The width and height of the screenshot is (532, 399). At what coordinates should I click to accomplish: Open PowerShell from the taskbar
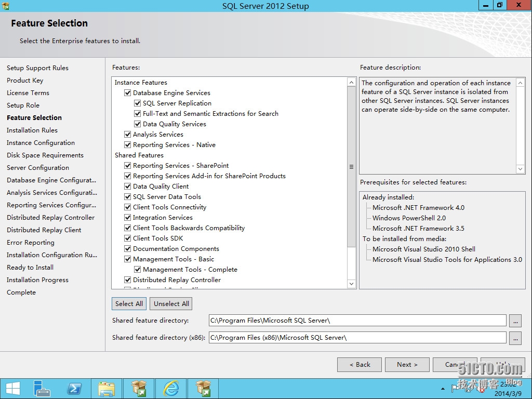click(x=74, y=389)
